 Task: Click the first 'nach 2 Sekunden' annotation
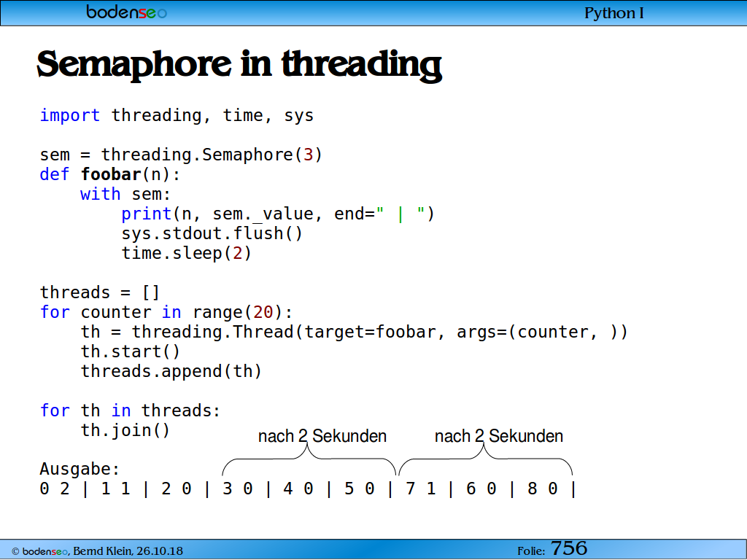pos(322,436)
